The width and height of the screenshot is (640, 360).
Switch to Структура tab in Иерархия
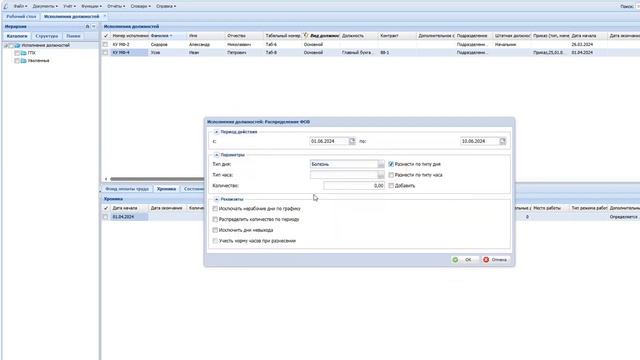[47, 36]
